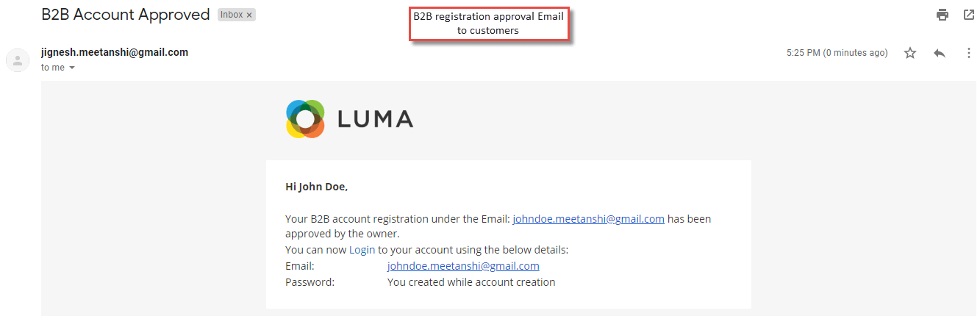This screenshot has width=980, height=316.
Task: Open the email in a new window
Action: point(968,15)
